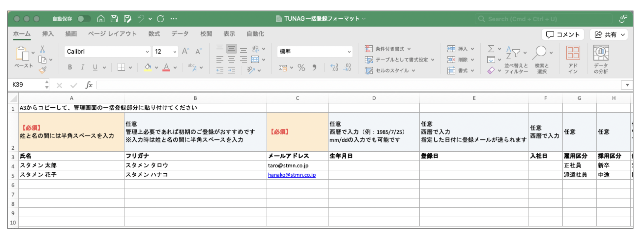Toggle Underline formatting

tap(95, 67)
